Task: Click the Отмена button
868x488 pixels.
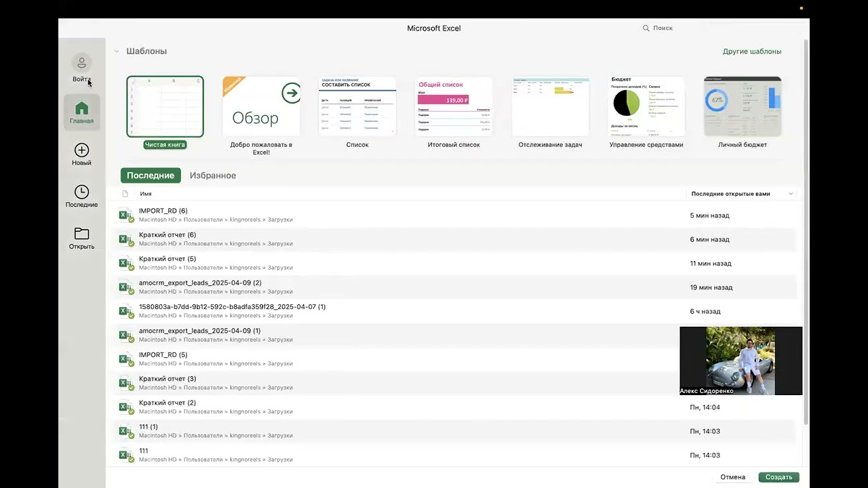Action: click(x=732, y=477)
